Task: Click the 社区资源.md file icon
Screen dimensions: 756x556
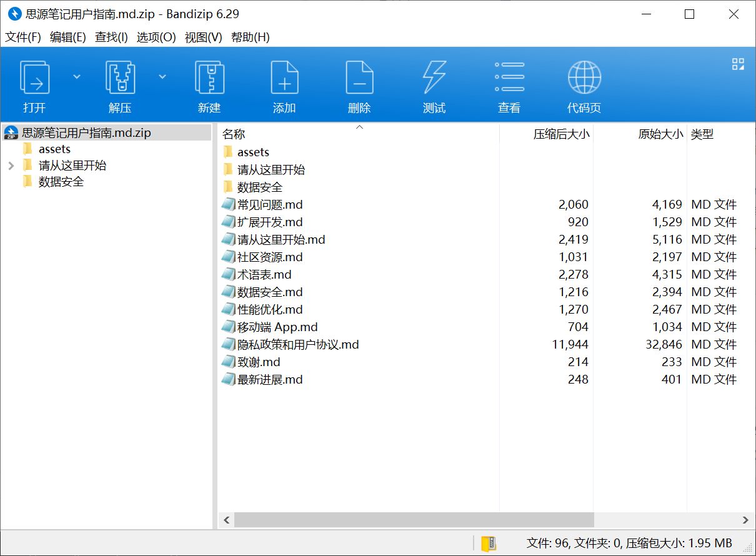Action: (x=229, y=257)
